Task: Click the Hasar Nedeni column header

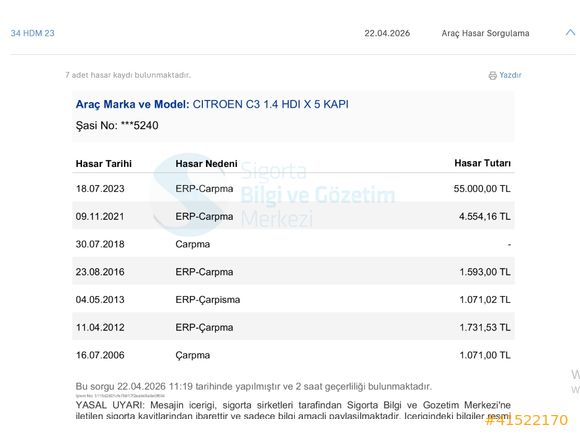Action: click(206, 163)
